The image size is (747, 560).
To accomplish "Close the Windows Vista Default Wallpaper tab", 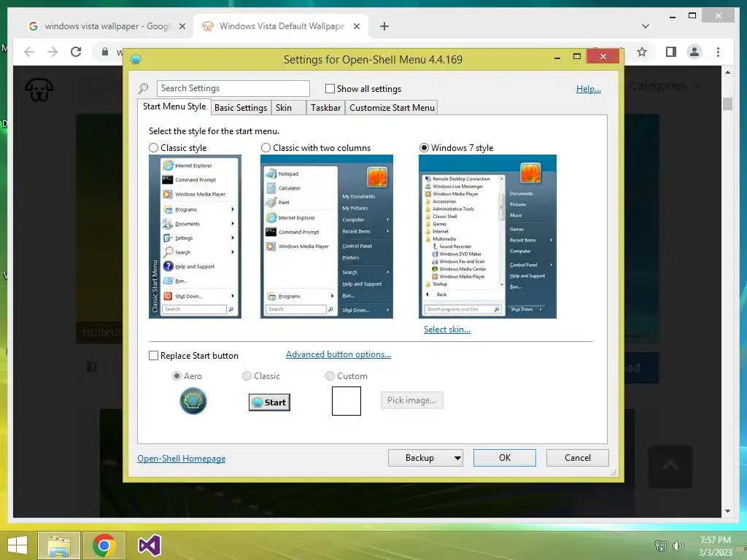I will point(356,26).
